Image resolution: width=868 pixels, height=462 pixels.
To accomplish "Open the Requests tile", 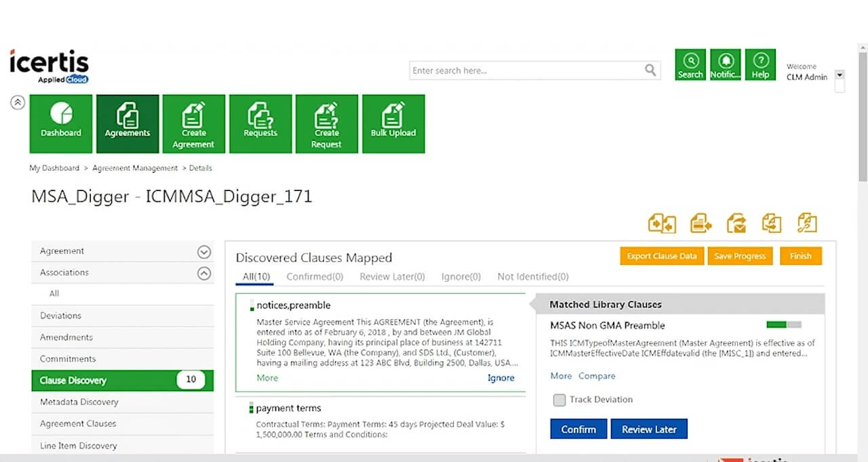I will [260, 123].
